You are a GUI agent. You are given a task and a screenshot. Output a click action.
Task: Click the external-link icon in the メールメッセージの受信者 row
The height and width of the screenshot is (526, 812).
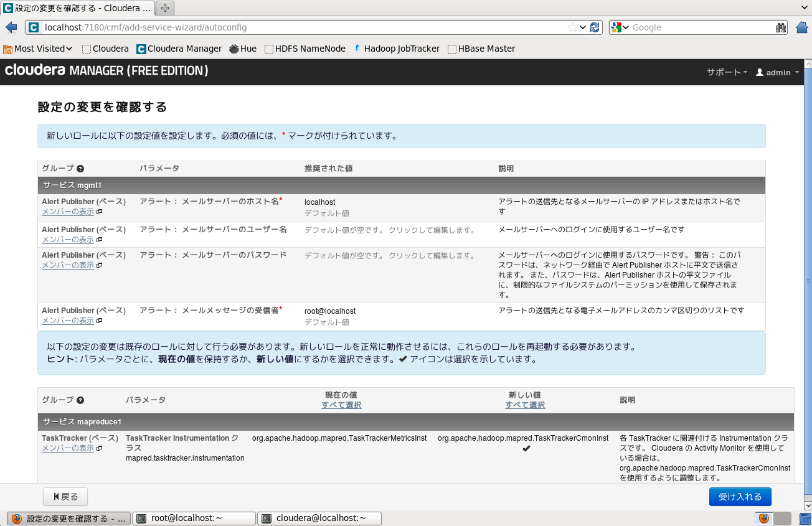pos(99,321)
